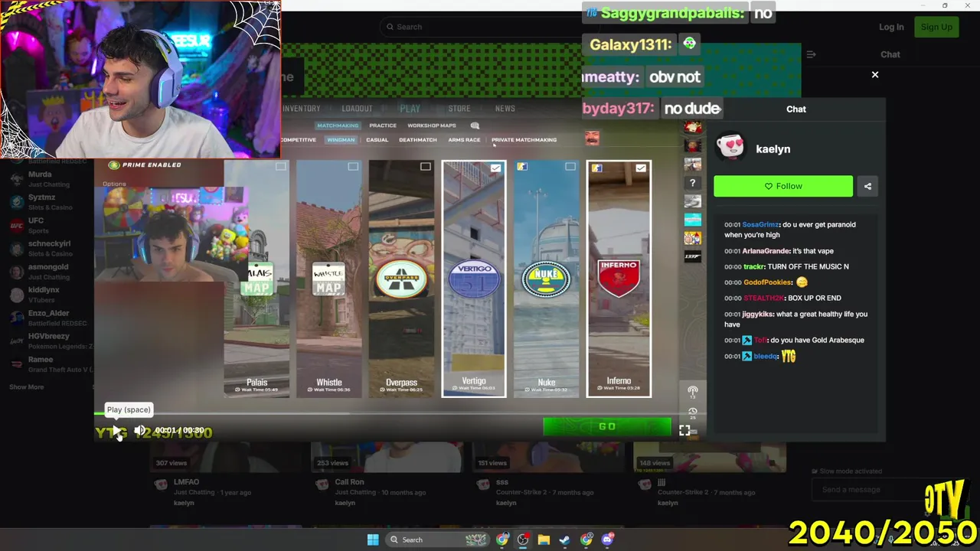Expand Show More in followed channels
Screen dimensions: 980x551
click(x=27, y=387)
